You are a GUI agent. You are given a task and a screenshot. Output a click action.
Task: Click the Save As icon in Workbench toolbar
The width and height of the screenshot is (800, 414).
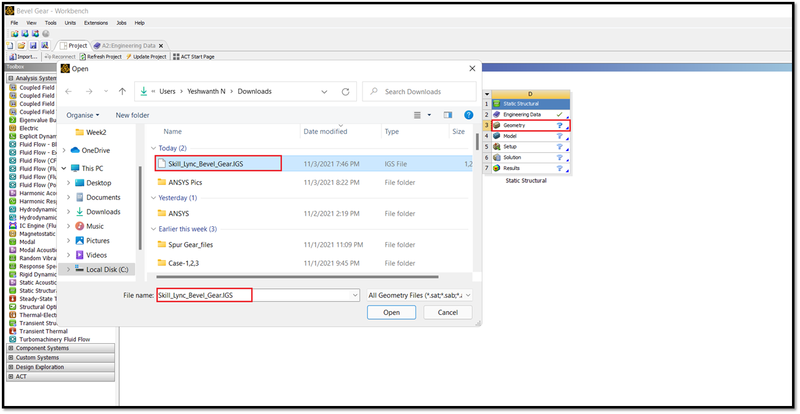pyautogui.click(x=43, y=45)
